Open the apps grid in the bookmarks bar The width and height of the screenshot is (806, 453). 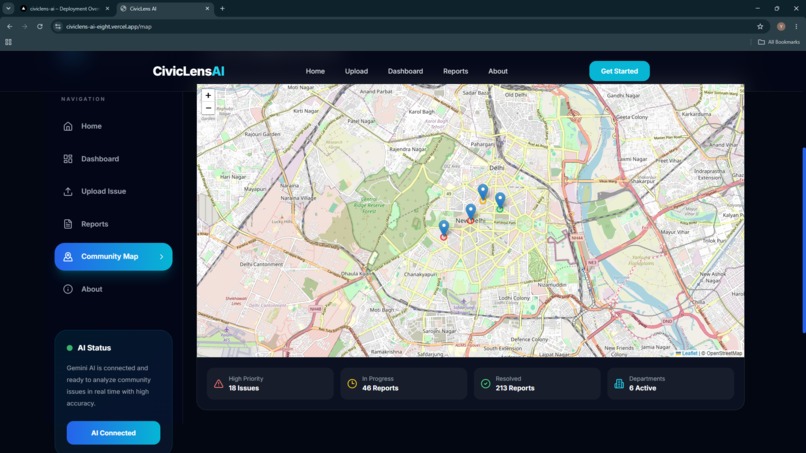pyautogui.click(x=8, y=42)
